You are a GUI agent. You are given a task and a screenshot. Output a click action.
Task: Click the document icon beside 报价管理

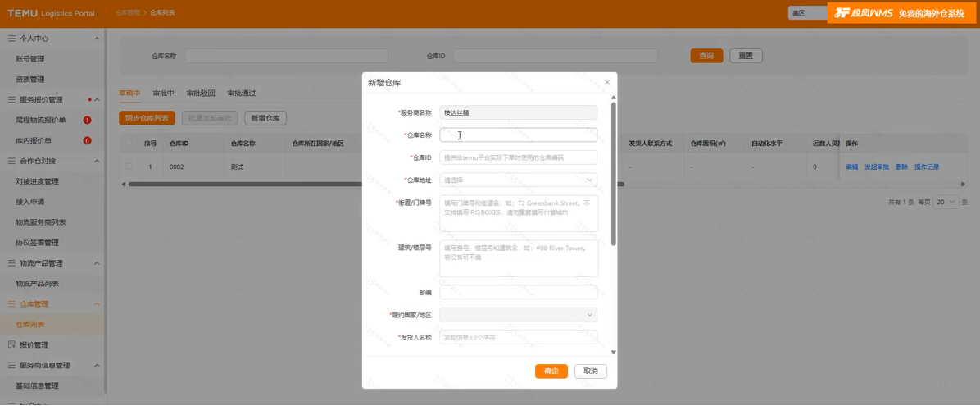pyautogui.click(x=11, y=344)
